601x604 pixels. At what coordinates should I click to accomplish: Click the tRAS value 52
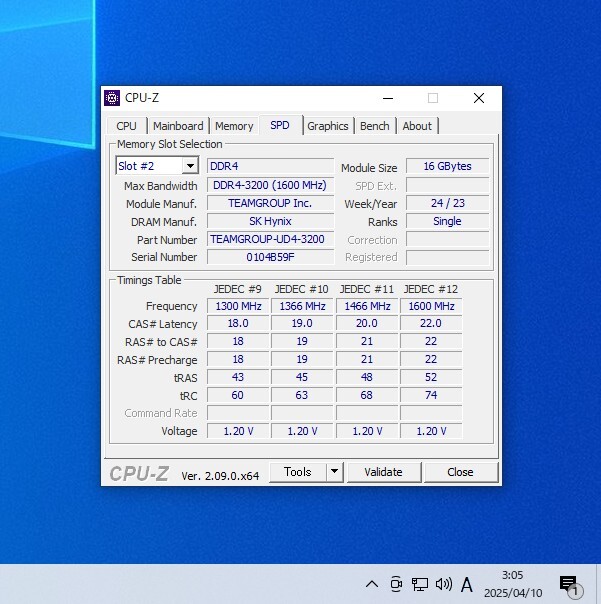point(431,377)
